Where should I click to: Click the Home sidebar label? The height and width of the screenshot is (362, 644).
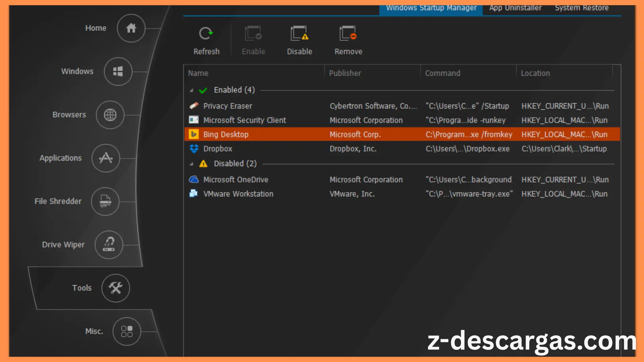[96, 28]
